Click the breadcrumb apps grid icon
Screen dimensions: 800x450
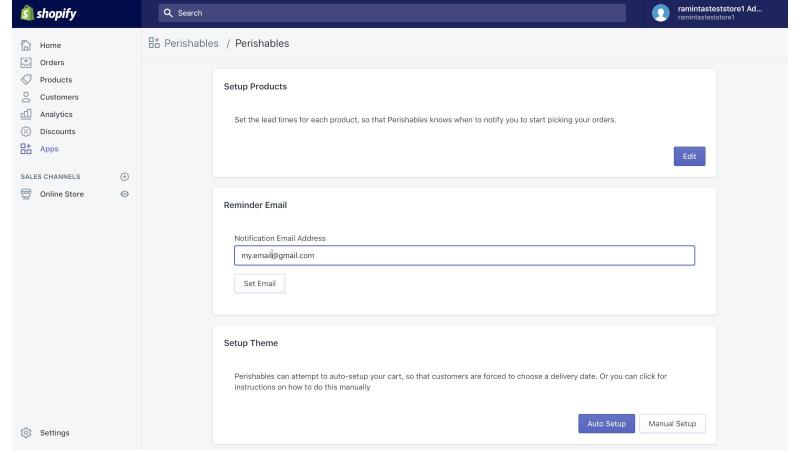pos(154,43)
